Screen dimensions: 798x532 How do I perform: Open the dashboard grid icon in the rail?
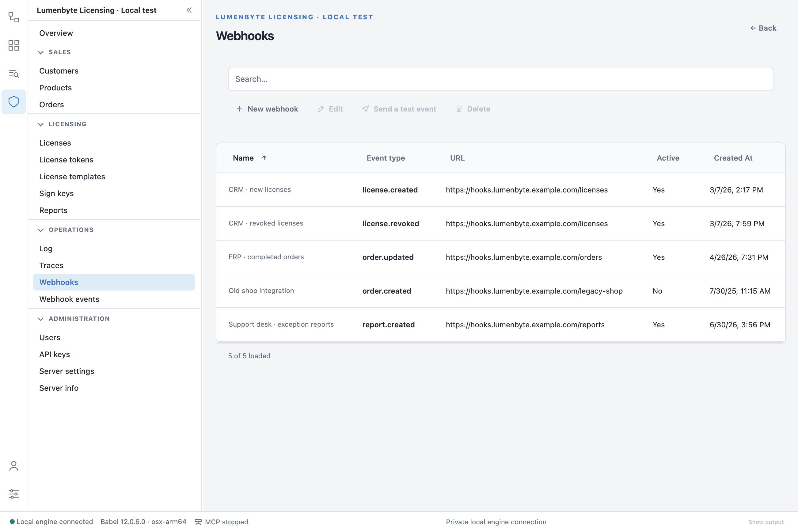click(x=13, y=45)
